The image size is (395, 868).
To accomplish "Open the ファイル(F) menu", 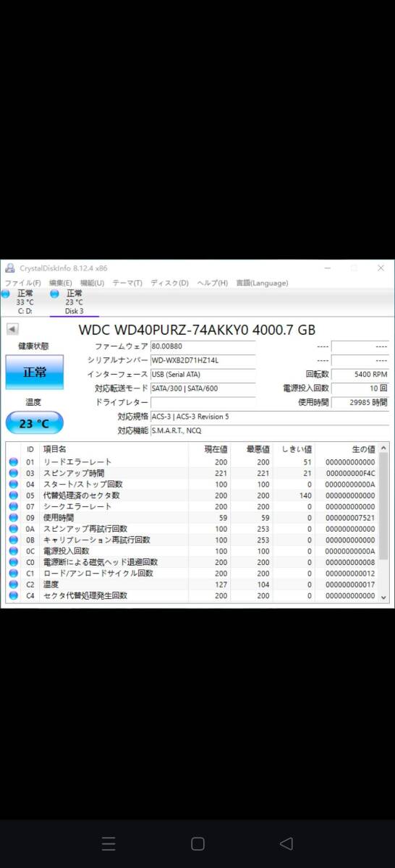I will (22, 283).
